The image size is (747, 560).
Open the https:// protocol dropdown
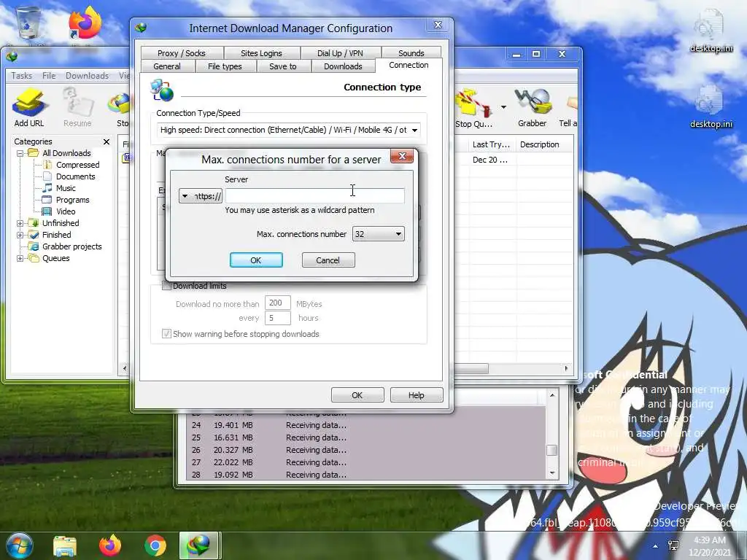tap(200, 196)
